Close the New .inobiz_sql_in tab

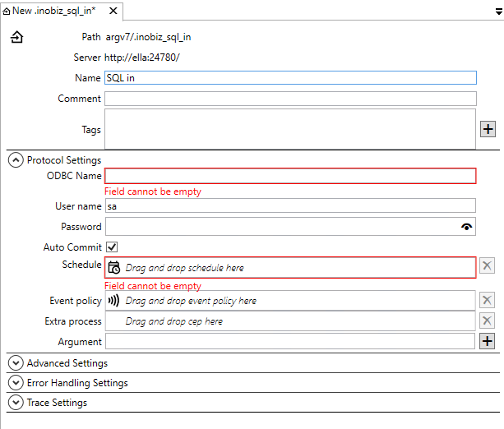point(113,11)
